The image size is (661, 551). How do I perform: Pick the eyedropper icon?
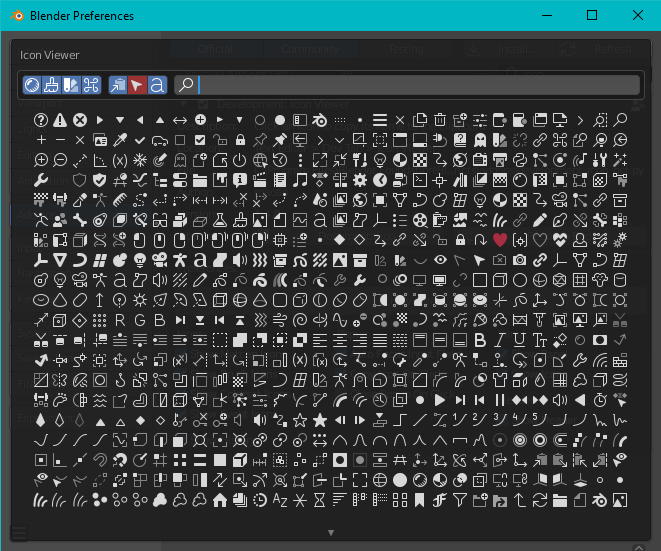(120, 140)
